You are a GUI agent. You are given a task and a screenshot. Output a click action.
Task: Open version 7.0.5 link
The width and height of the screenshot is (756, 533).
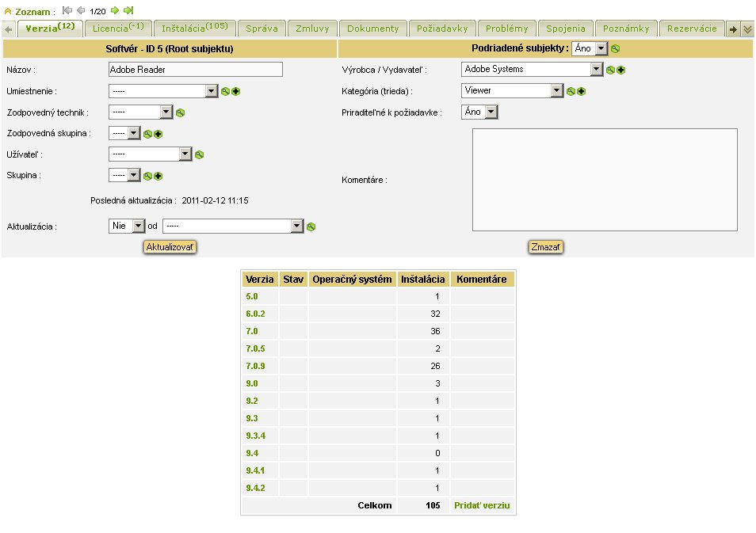[x=255, y=348]
